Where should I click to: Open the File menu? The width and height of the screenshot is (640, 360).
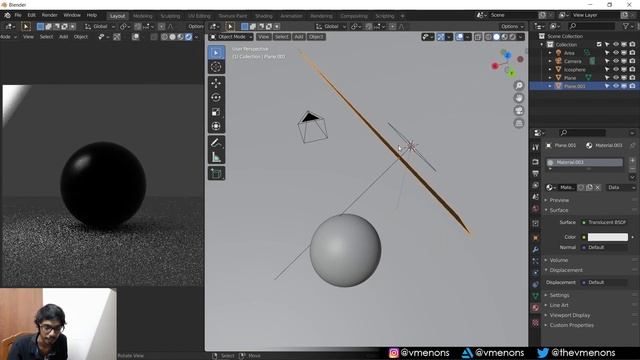[18, 16]
